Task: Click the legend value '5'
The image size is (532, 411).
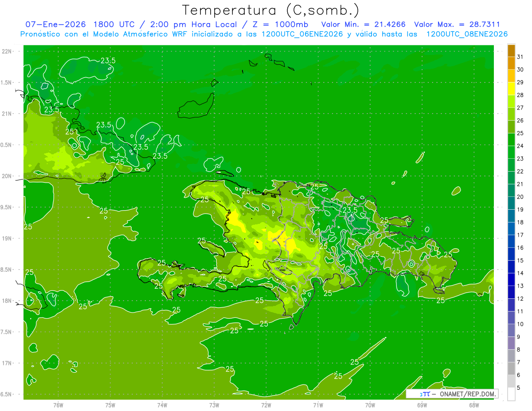Action: click(519, 388)
